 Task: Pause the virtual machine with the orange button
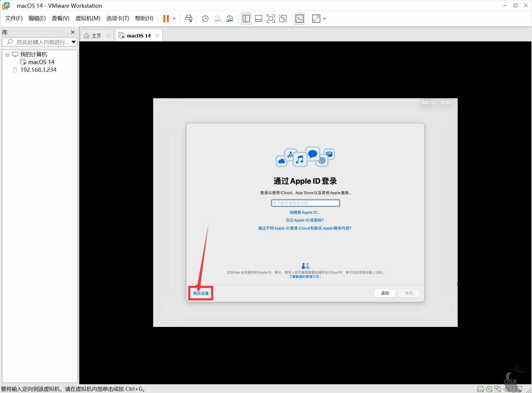pyautogui.click(x=166, y=18)
